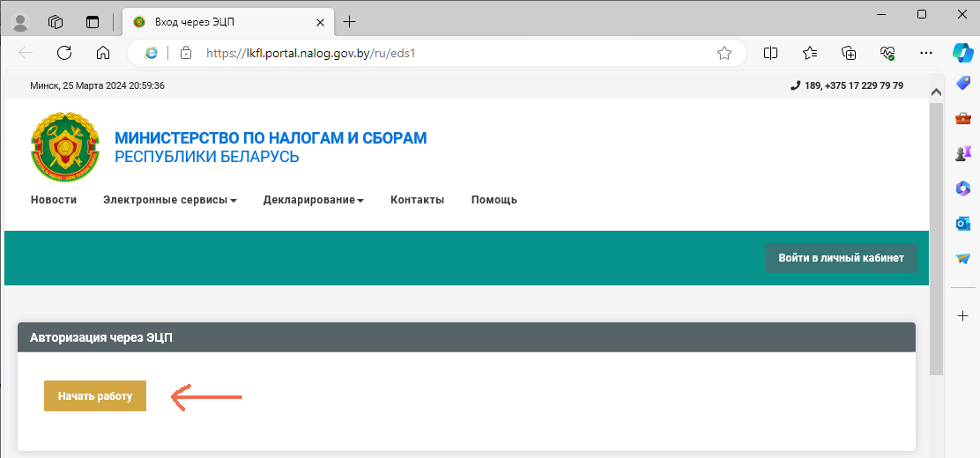Open Outlook in the sidebar

tap(962, 223)
